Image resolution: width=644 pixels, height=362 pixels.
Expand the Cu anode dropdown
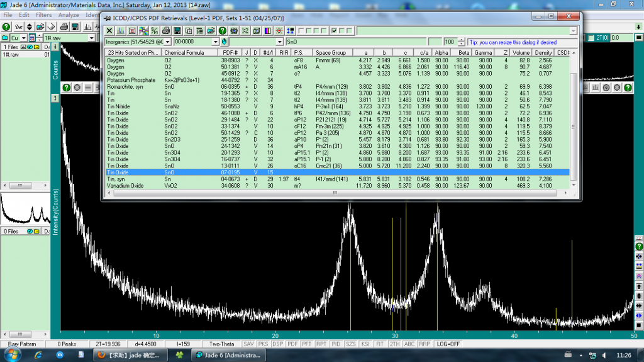click(x=23, y=38)
